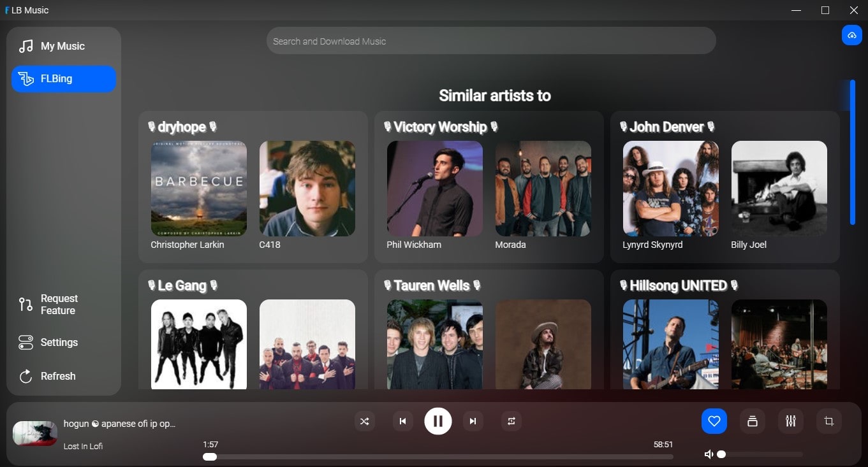Open Christopher Larkin artist thumbnail
The height and width of the screenshot is (467, 868).
(199, 189)
